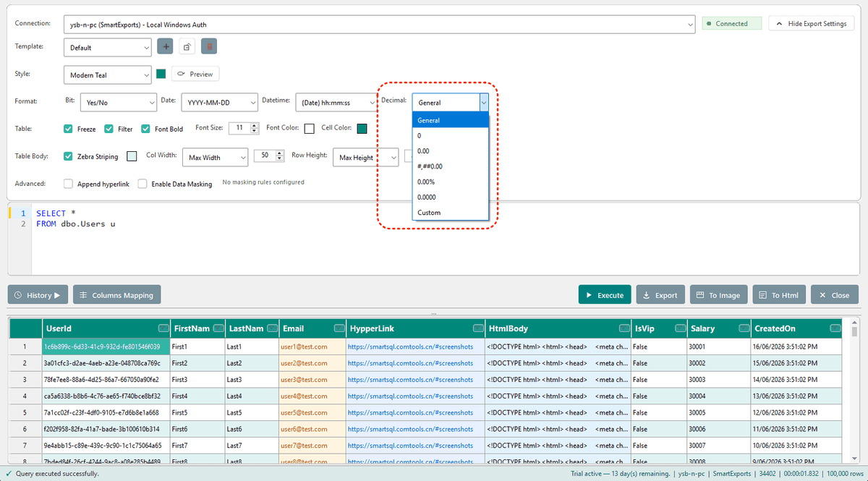Pick style color from teal swatch next to Style

[x=161, y=74]
